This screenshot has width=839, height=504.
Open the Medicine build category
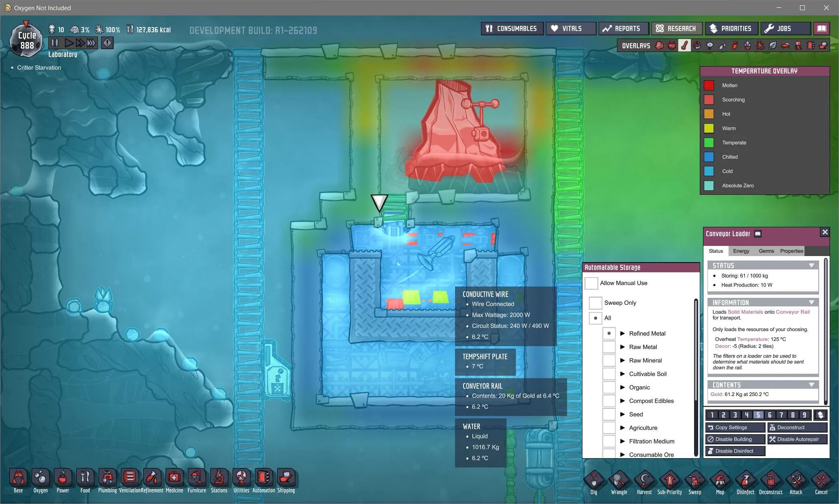pyautogui.click(x=175, y=478)
